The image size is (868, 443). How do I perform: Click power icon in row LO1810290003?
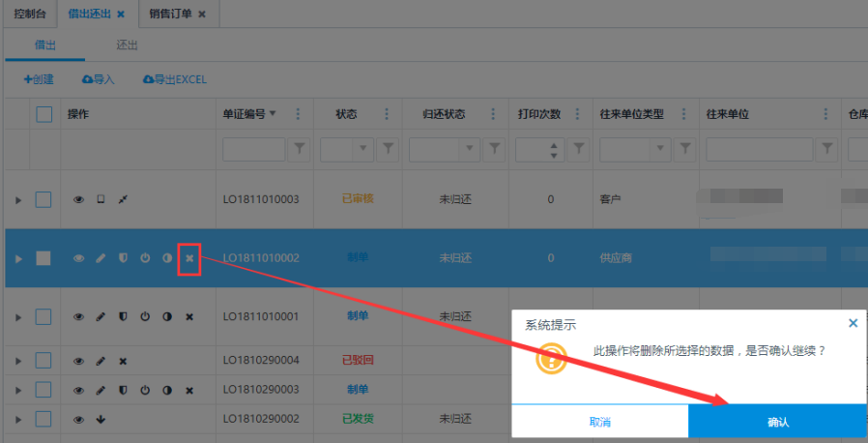point(145,390)
